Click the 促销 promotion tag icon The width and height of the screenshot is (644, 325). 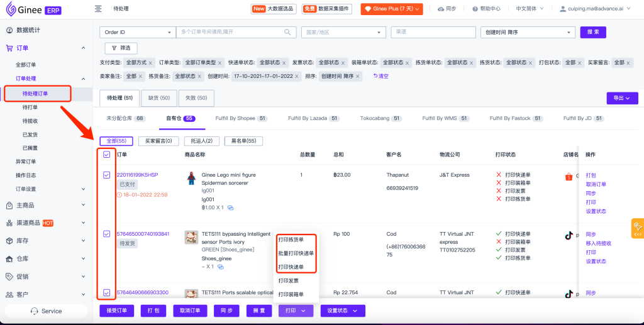pyautogui.click(x=9, y=277)
